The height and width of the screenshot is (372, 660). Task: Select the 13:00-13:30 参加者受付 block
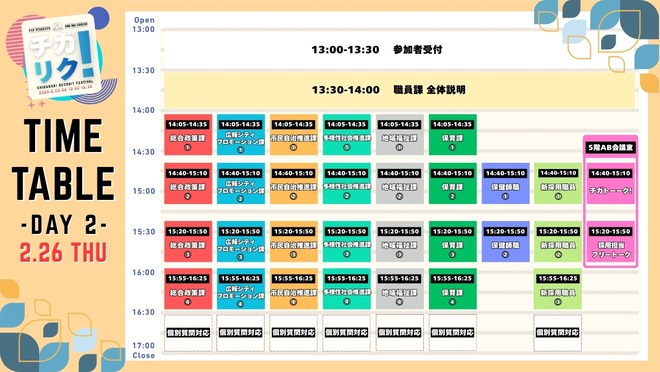pos(399,49)
